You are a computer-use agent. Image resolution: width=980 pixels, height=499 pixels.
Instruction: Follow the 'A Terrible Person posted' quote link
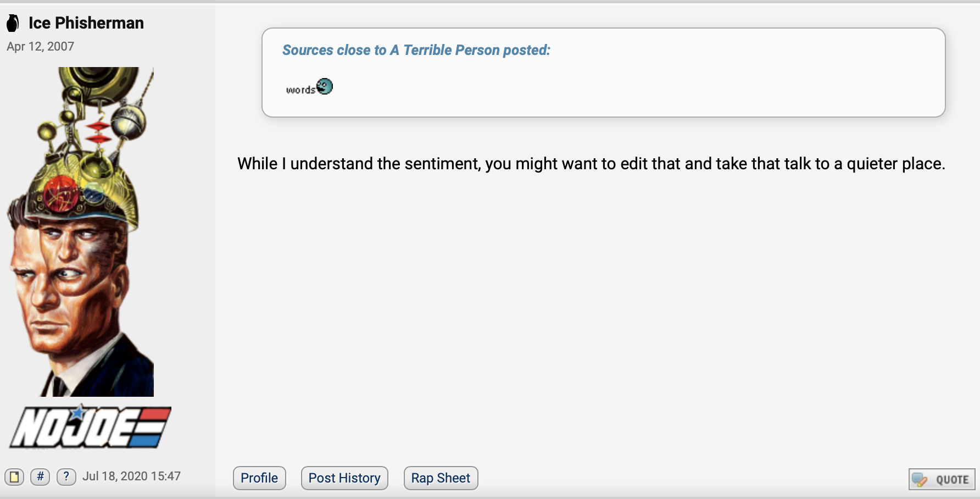coord(416,50)
